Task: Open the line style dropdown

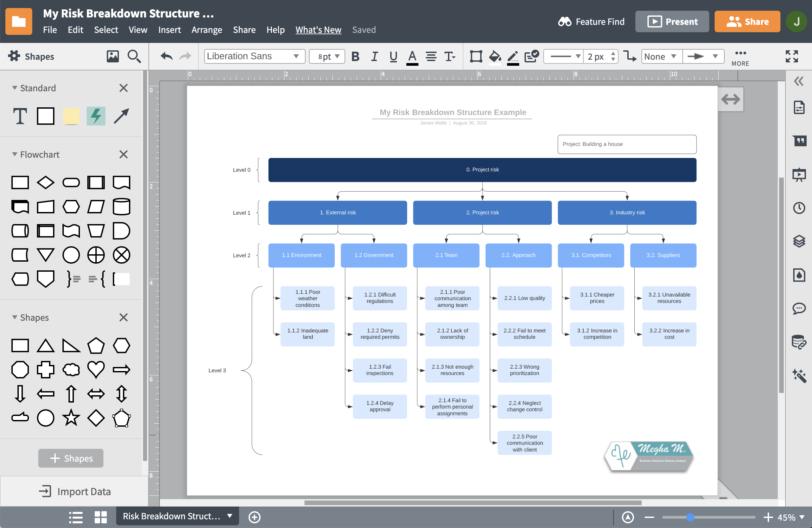Action: click(x=563, y=57)
